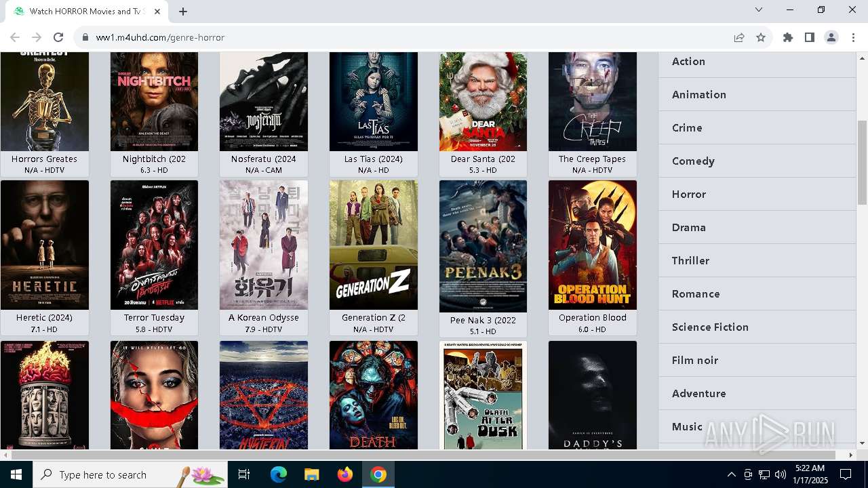Toggle the browser side panel icon
The image size is (868, 488).
click(810, 37)
